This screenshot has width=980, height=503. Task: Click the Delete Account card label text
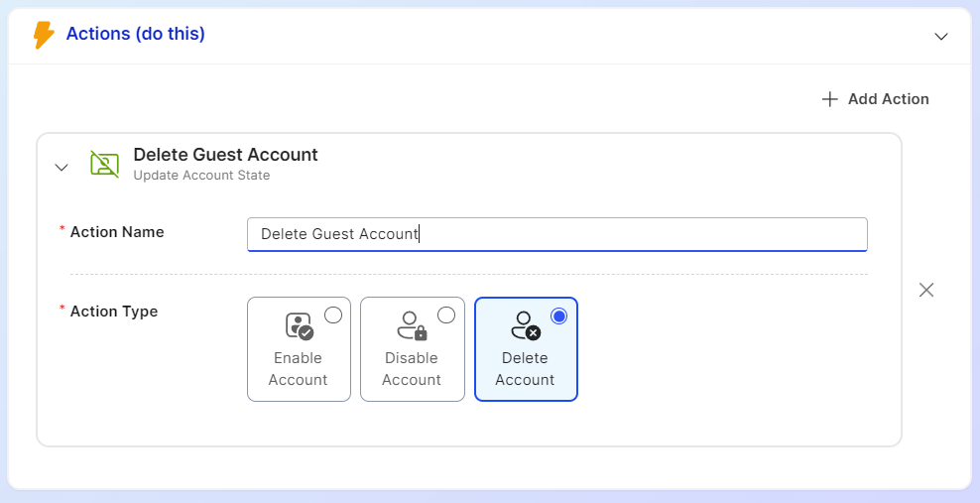pyautogui.click(x=525, y=369)
